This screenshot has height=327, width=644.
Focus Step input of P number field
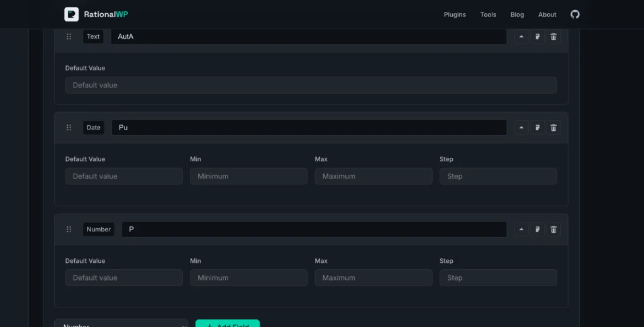[x=498, y=278]
